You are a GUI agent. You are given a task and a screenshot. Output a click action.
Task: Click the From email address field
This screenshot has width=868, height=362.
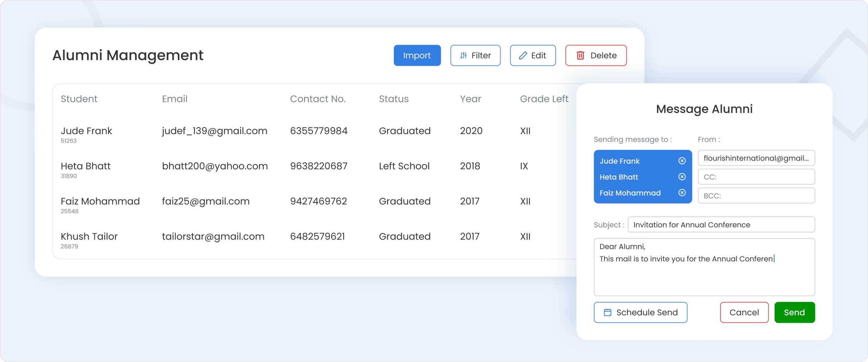point(756,158)
